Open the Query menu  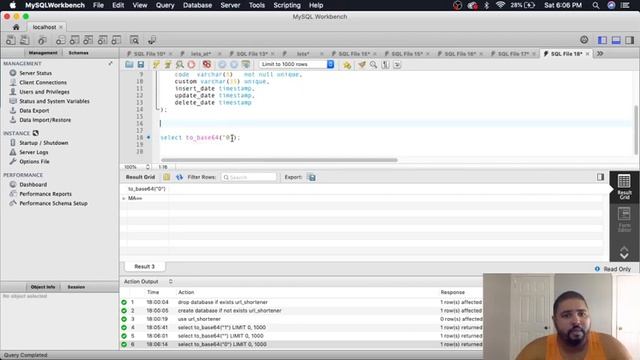tap(165, 5)
